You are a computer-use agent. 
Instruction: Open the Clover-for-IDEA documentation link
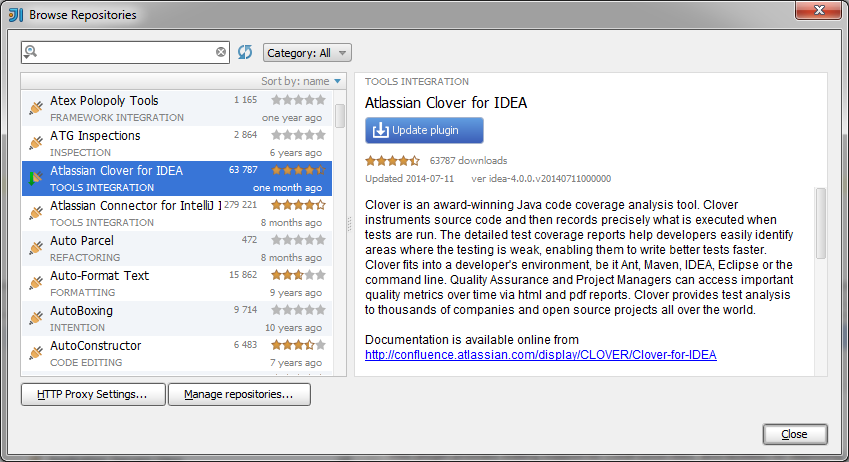pos(540,355)
